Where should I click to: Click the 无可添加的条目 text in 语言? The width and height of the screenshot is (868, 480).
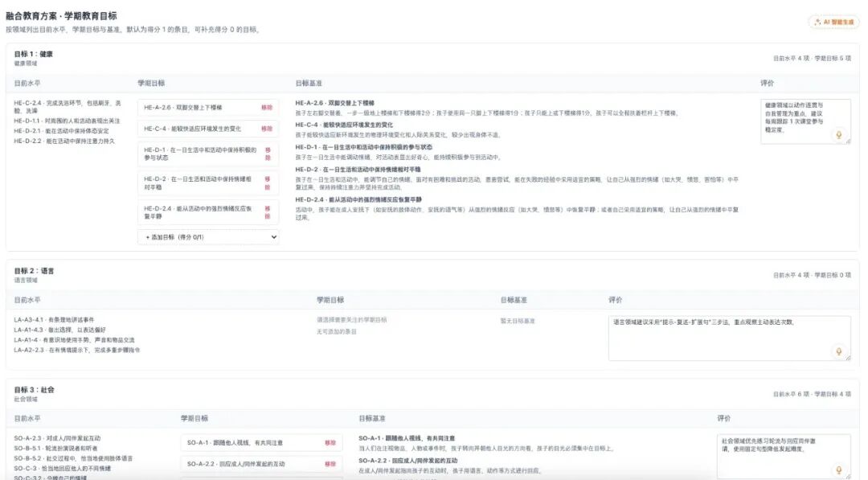coord(337,331)
